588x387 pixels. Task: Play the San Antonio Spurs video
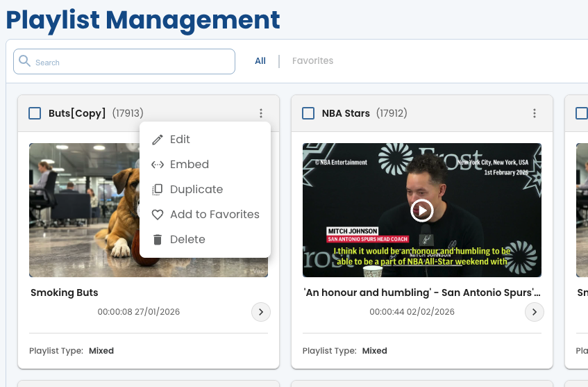pyautogui.click(x=422, y=211)
